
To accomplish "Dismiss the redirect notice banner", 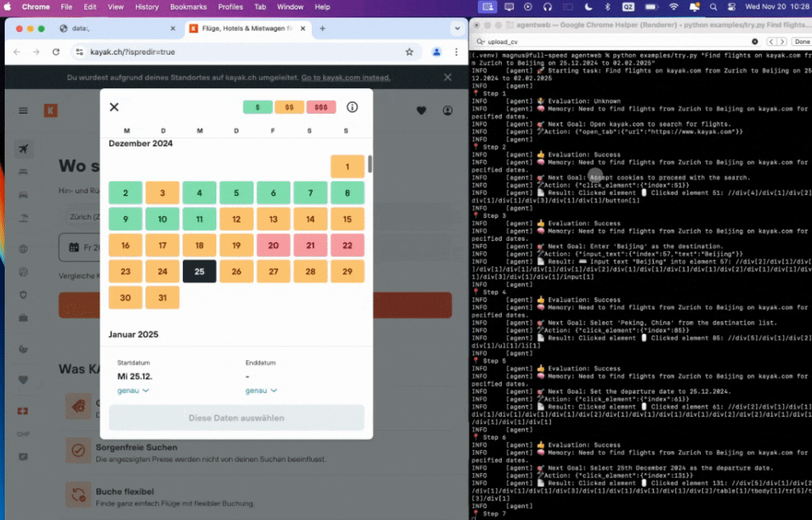I will click(448, 77).
